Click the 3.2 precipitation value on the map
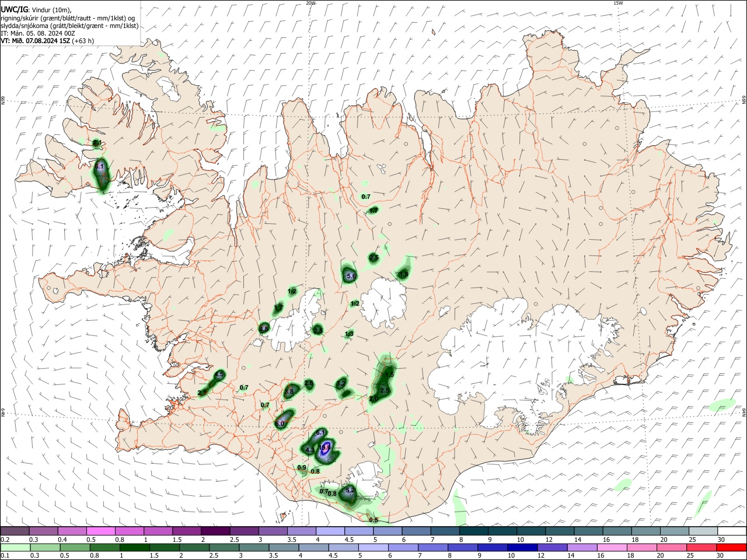 point(341,384)
